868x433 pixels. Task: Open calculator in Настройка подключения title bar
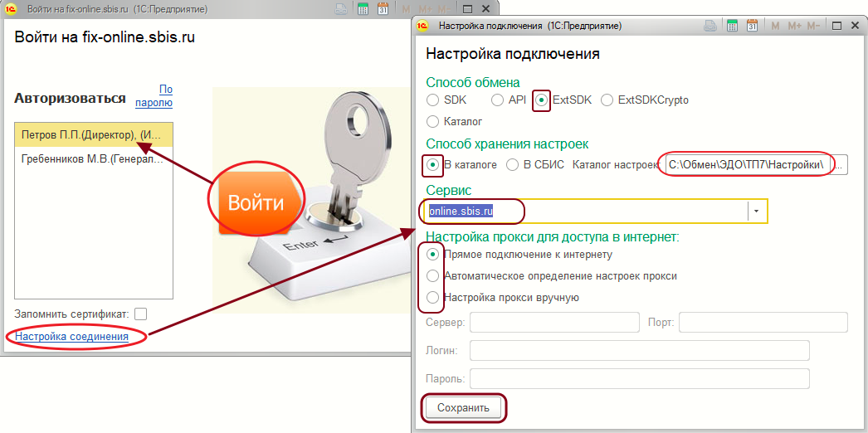click(x=732, y=26)
